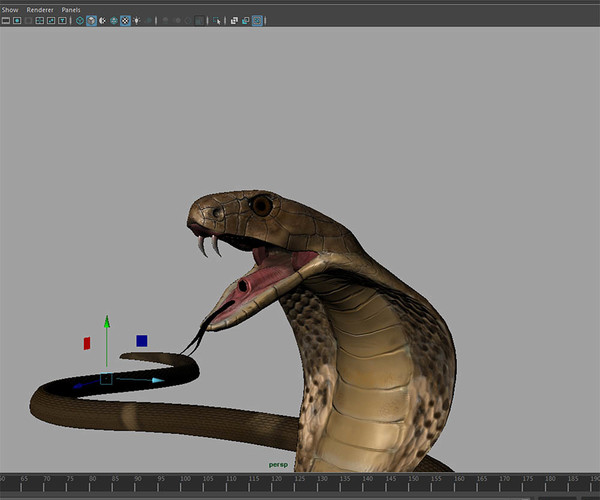The image size is (600, 500).
Task: Click the Select Camera icon
Action: tap(6, 21)
